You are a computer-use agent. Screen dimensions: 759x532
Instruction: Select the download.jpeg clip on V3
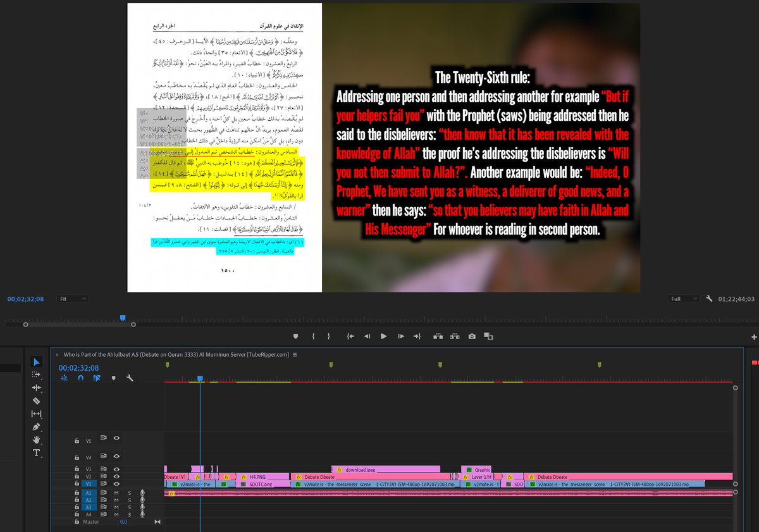(386, 469)
